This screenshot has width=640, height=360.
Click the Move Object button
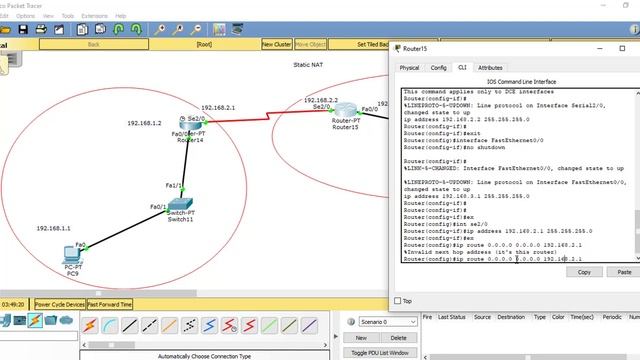tap(310, 44)
